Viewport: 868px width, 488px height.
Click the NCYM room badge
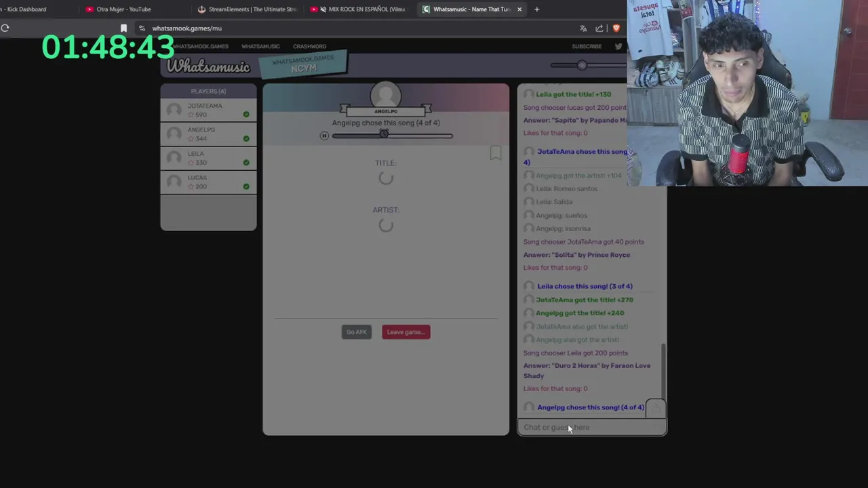tap(303, 64)
